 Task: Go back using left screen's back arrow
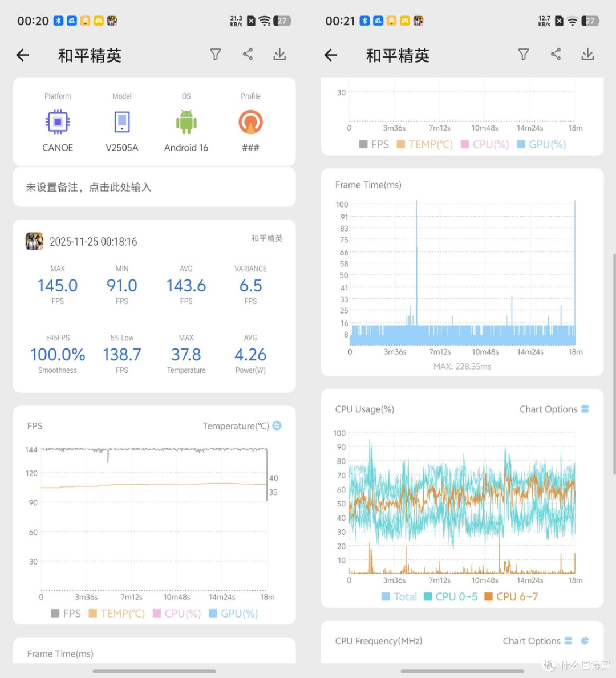coord(23,55)
